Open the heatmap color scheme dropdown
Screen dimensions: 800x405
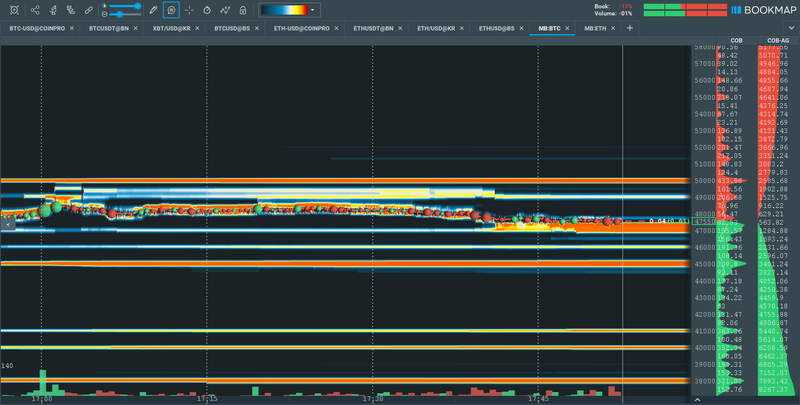313,10
